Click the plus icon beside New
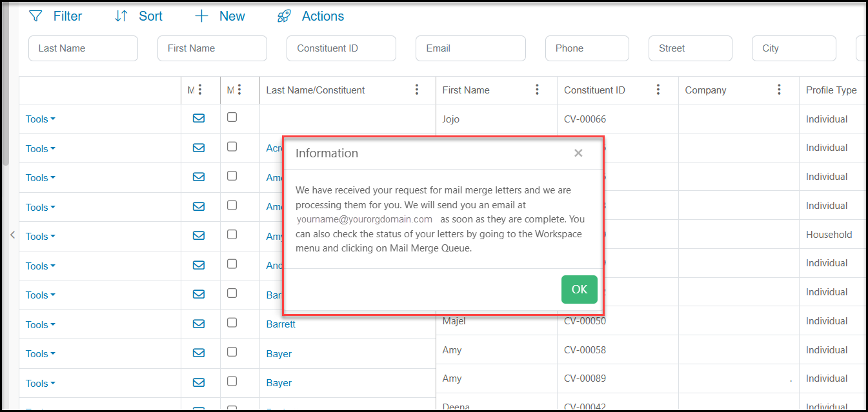Screen dimensions: 868x412 [201, 16]
